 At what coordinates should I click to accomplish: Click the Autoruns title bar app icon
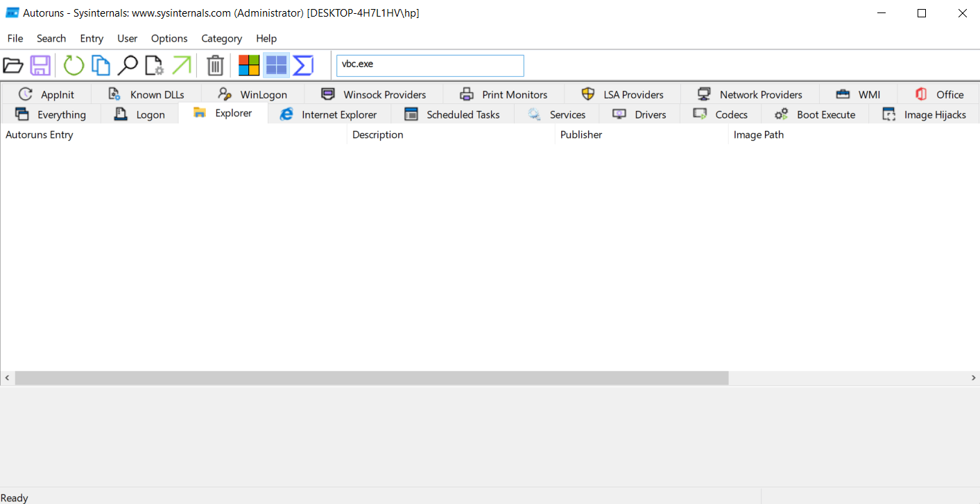12,12
